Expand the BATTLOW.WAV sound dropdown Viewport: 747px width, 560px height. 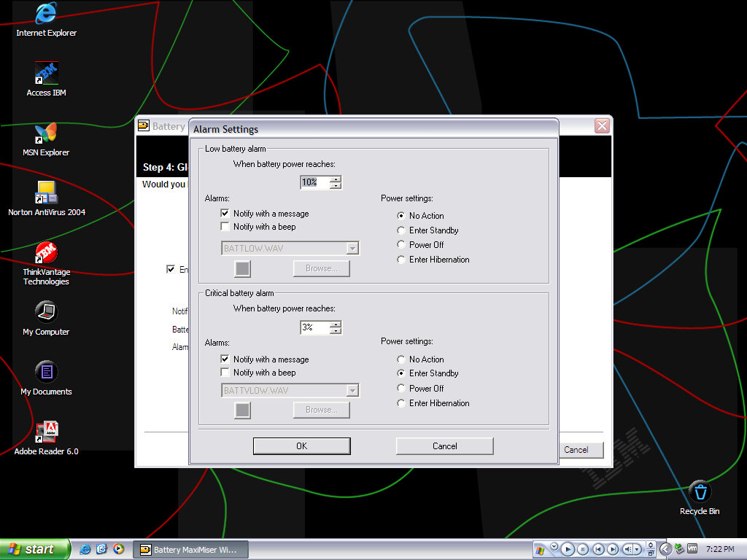tap(352, 249)
